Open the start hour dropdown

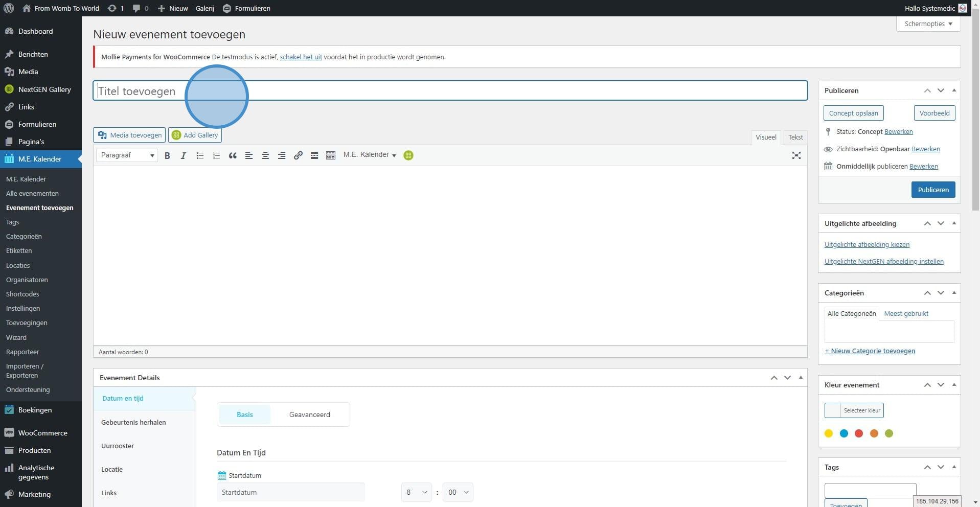[x=417, y=492]
